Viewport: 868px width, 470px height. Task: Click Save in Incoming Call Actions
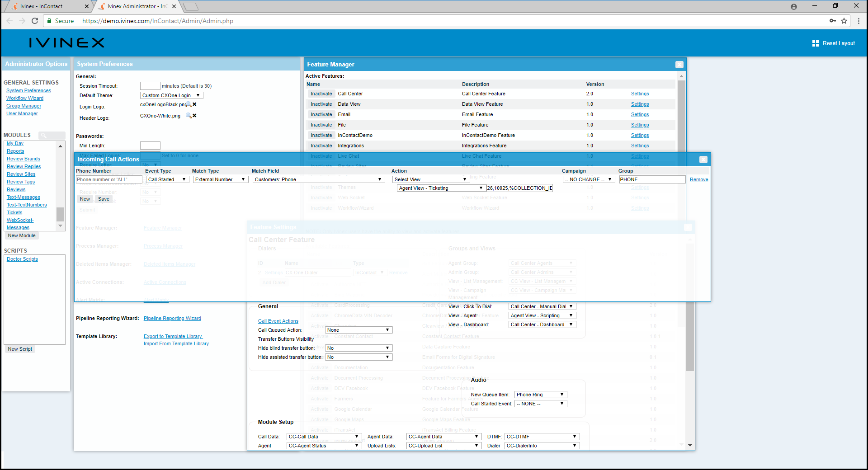tap(104, 199)
